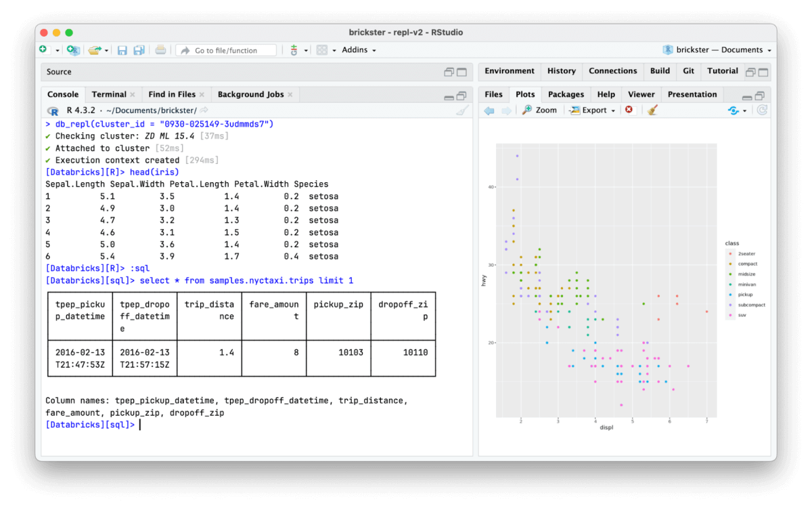Click the Print document icon
Viewport: 812px width, 508px height.
160,50
